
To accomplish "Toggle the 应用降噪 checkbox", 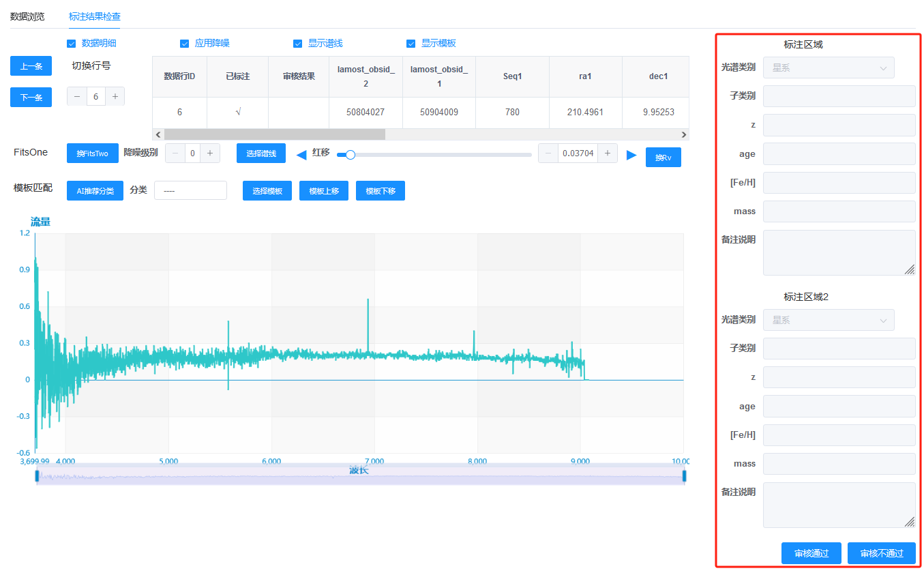I will coord(184,44).
